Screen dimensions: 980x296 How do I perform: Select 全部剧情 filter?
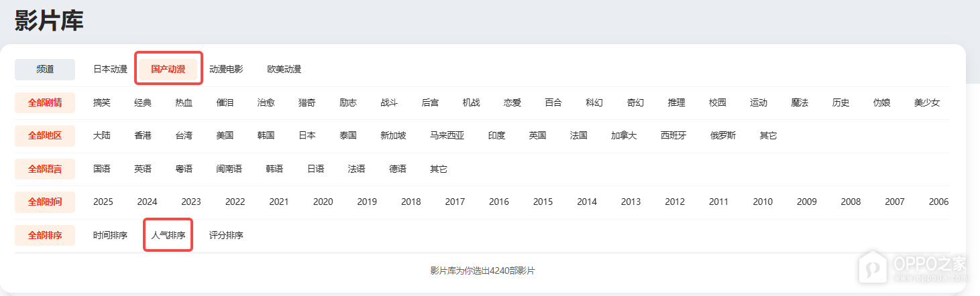pyautogui.click(x=45, y=102)
